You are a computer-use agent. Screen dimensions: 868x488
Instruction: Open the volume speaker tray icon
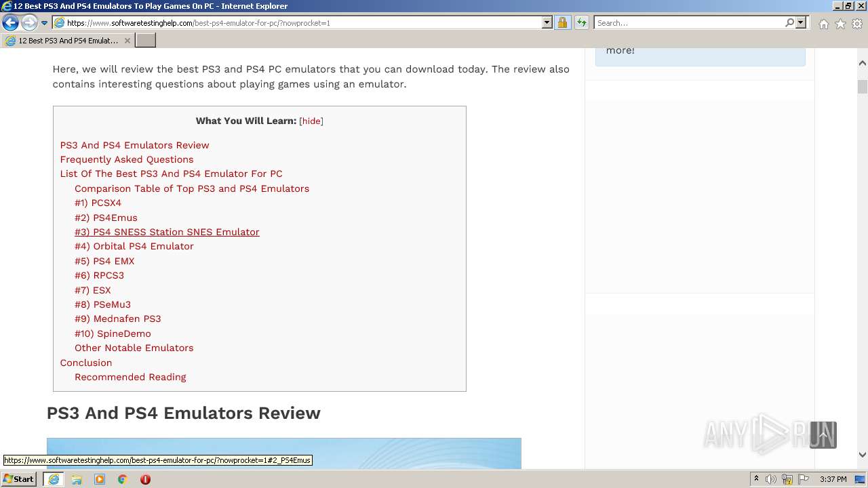click(771, 479)
